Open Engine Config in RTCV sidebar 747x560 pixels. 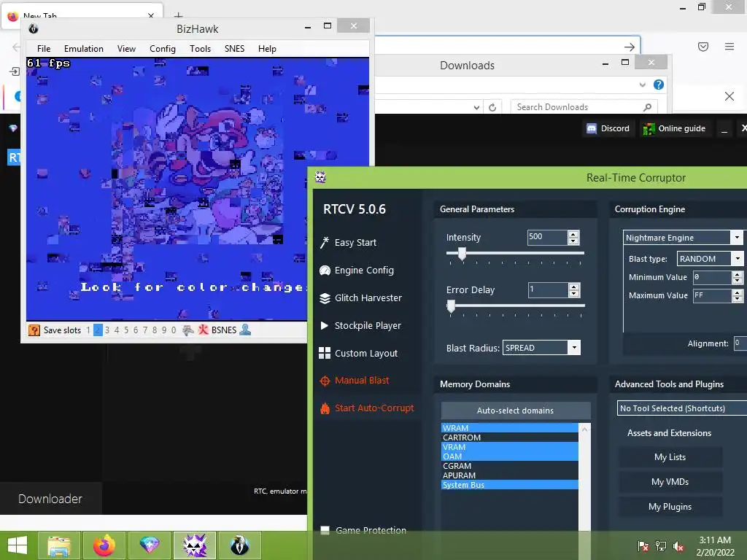click(357, 270)
